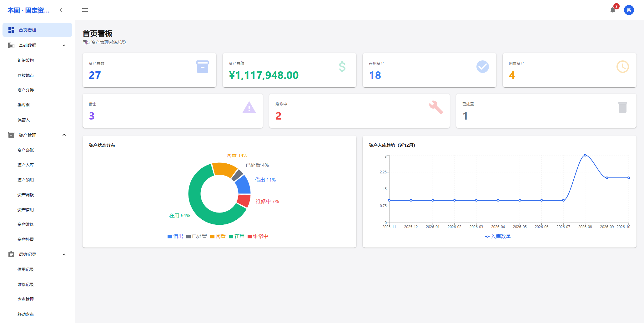
Task: Click the dashboard grid icon
Action: tap(11, 30)
